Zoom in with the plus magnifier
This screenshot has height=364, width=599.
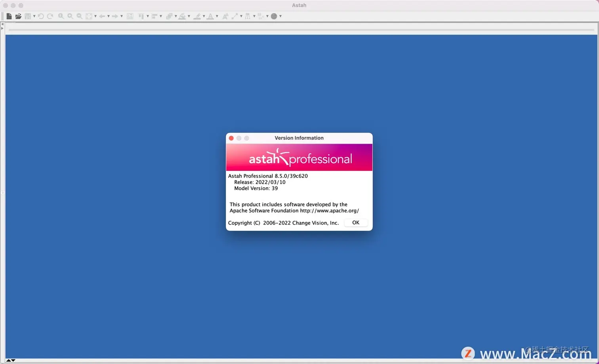pyautogui.click(x=70, y=16)
